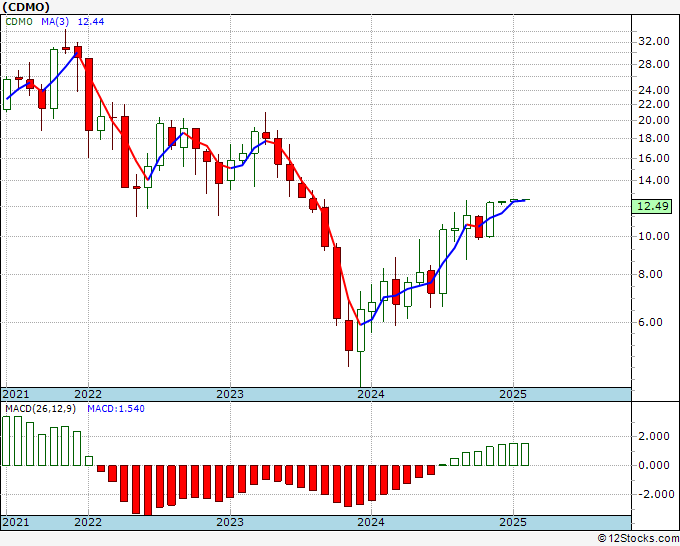
Task: Click the first green MACD bar in 2021
Action: [x=6, y=441]
